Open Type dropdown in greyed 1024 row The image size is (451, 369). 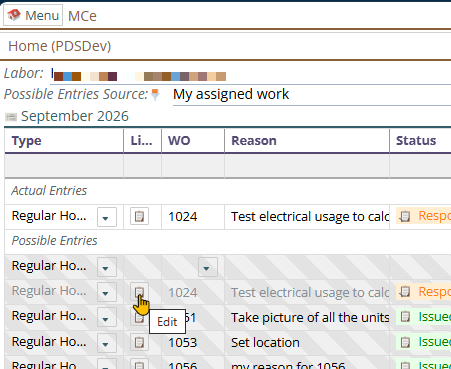tap(107, 292)
